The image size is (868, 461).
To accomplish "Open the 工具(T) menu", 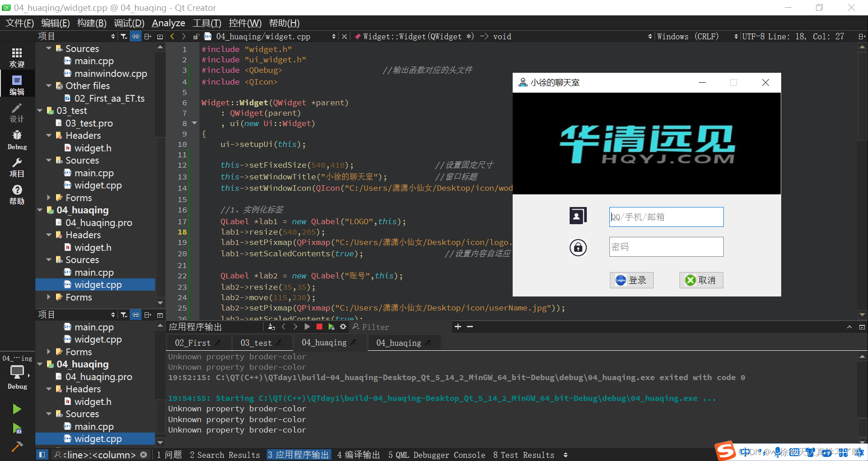I will click(x=207, y=23).
